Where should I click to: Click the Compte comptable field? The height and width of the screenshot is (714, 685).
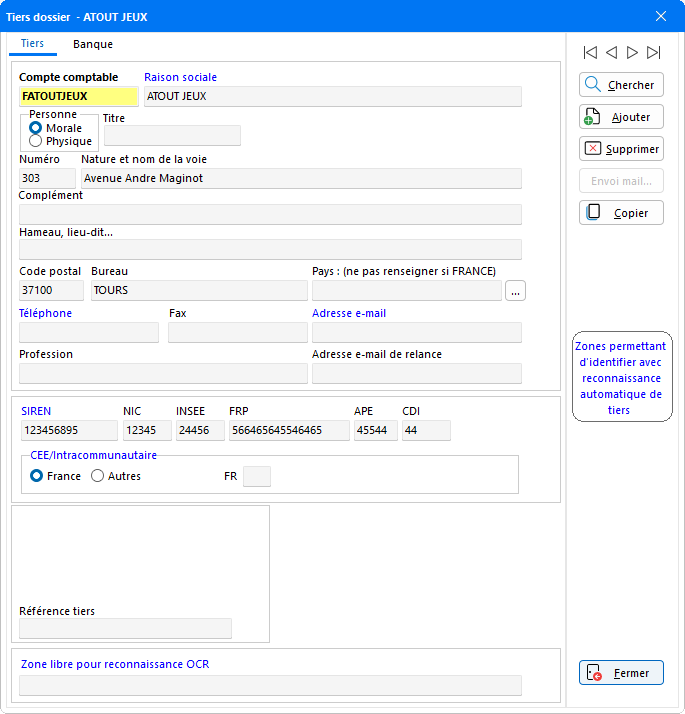[x=78, y=96]
